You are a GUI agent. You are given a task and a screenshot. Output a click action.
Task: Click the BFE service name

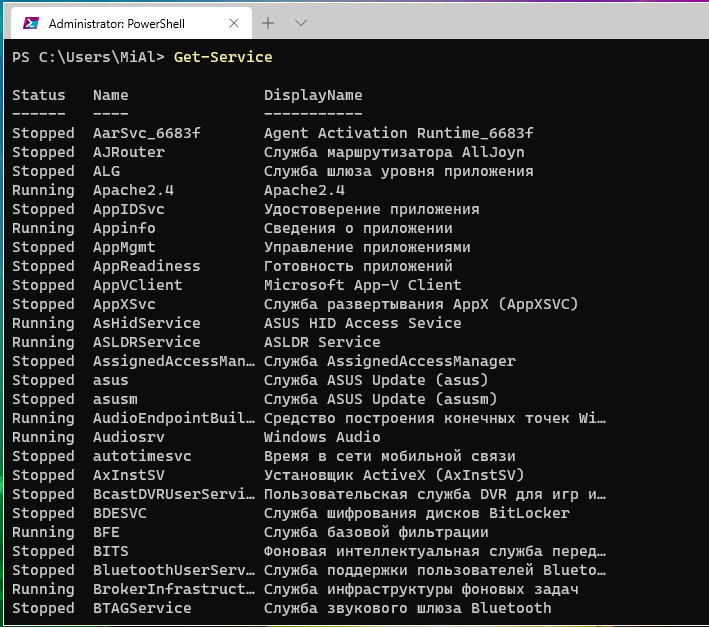tap(106, 532)
